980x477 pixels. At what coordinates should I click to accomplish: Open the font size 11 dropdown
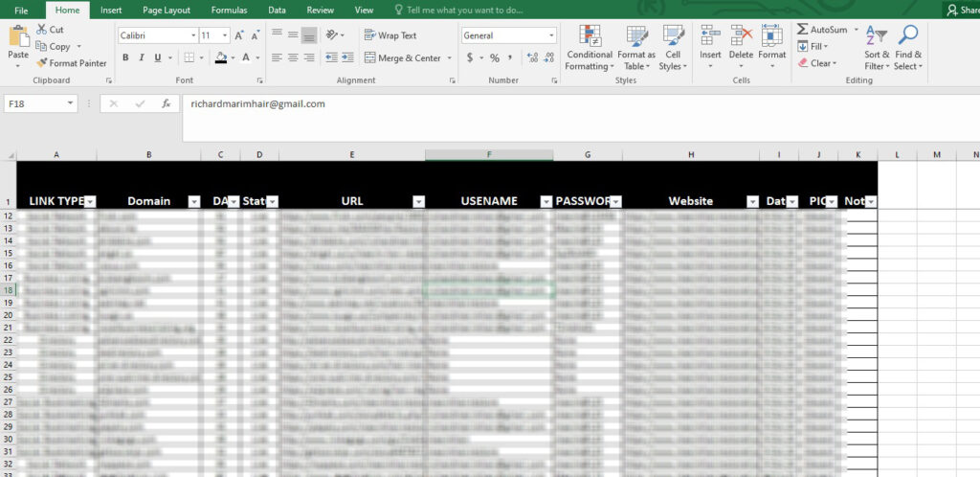[225, 35]
